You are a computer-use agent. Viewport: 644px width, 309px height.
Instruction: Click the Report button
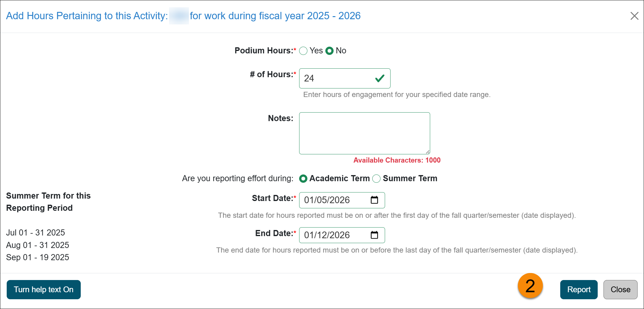pyautogui.click(x=579, y=289)
